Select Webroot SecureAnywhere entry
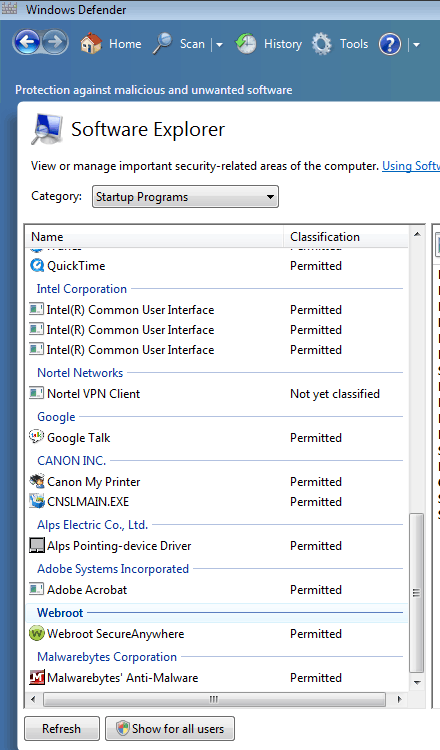The height and width of the screenshot is (750, 440). tap(218, 634)
